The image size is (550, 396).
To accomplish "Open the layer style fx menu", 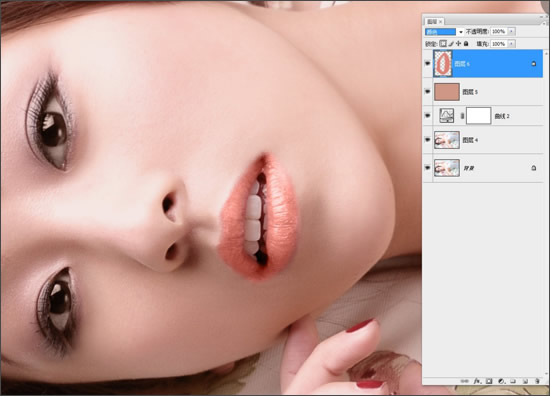I will [x=477, y=381].
